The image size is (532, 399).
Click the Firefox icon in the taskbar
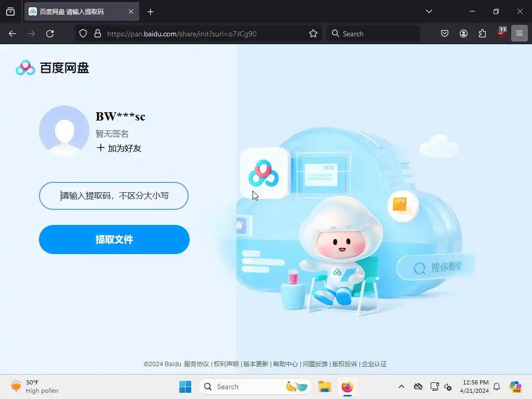[x=347, y=387]
